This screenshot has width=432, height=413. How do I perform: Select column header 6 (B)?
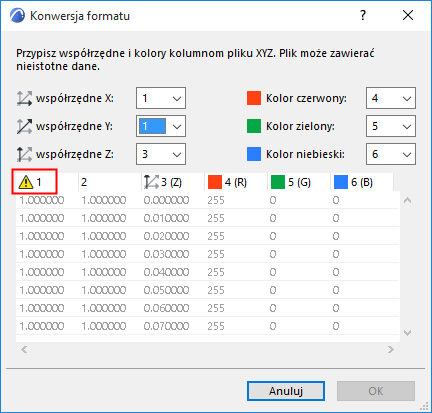362,182
